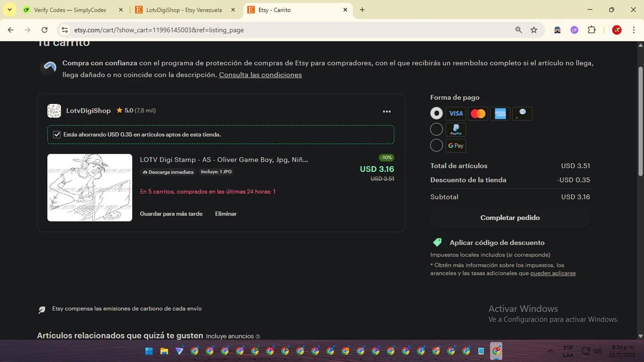Screen dimensions: 644x362
Task: Go back using the browser back arrow
Action: click(x=11, y=30)
